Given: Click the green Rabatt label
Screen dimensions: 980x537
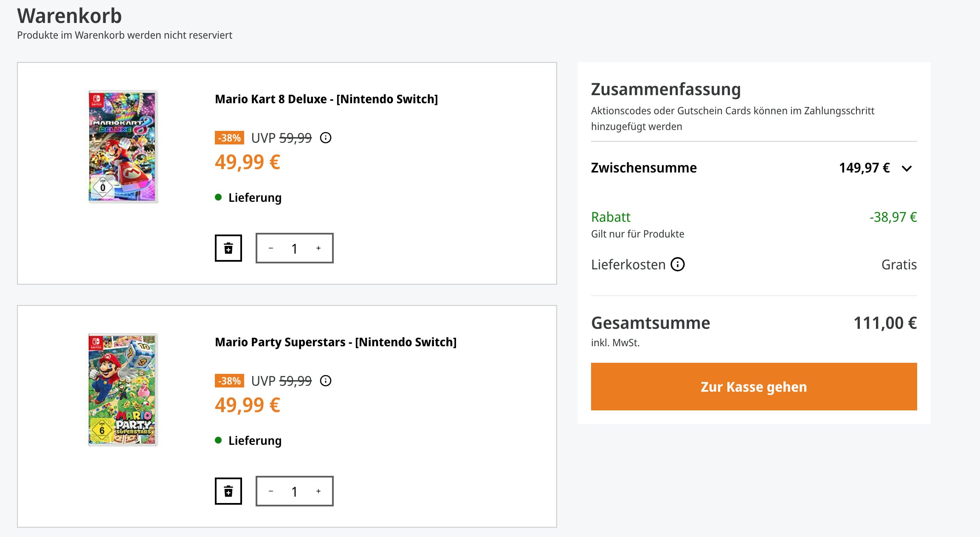Looking at the screenshot, I should point(611,217).
